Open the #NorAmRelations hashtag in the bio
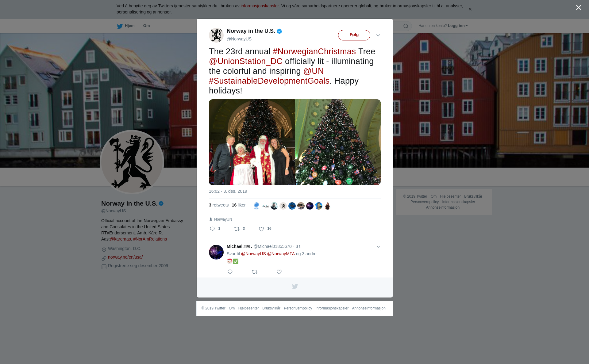 150,239
